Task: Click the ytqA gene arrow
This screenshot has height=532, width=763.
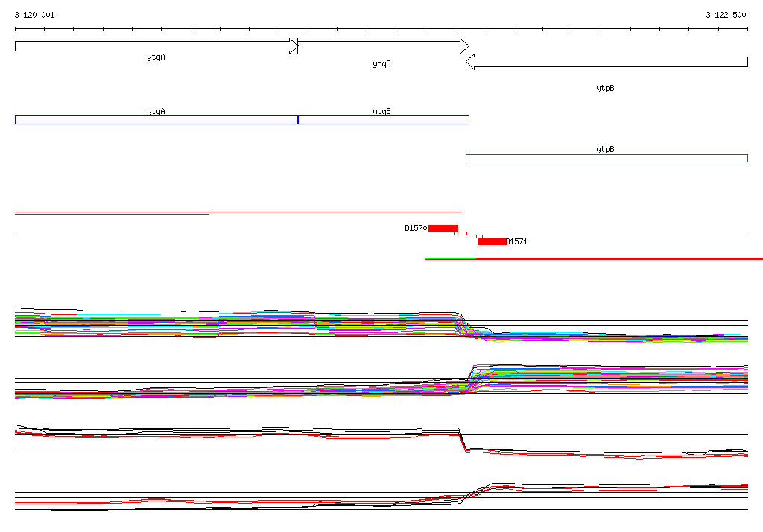Action: tap(156, 46)
